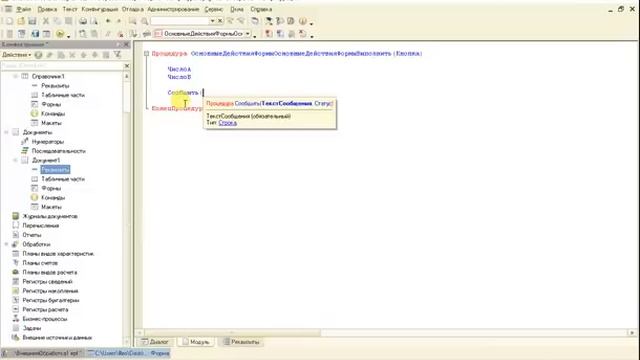This screenshot has height=360, width=640.
Task: Collapse the Справочник1 tree node
Action: (x=16, y=76)
